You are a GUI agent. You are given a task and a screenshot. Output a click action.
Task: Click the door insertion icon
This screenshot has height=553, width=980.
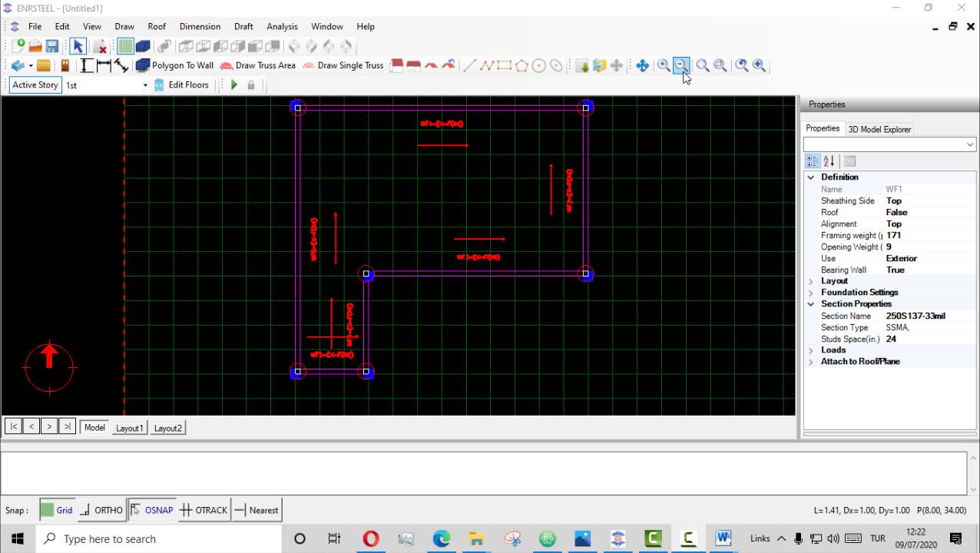click(65, 66)
